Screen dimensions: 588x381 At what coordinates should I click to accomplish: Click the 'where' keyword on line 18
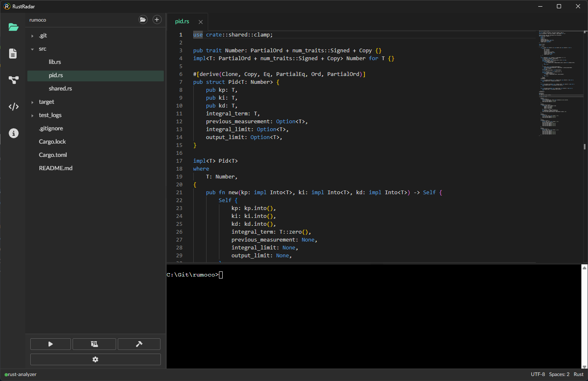pyautogui.click(x=201, y=169)
